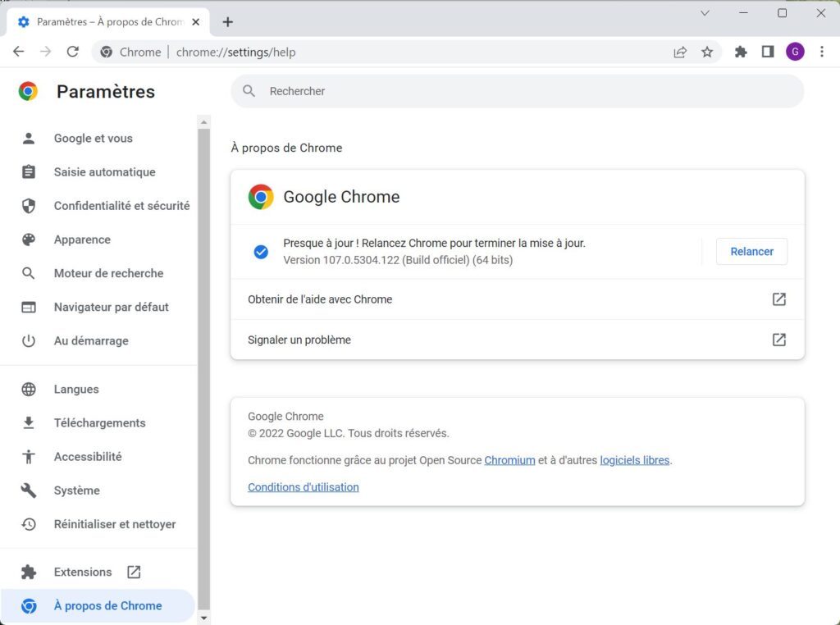Image resolution: width=840 pixels, height=625 pixels.
Task: Click the forward navigation arrow
Action: coord(46,52)
